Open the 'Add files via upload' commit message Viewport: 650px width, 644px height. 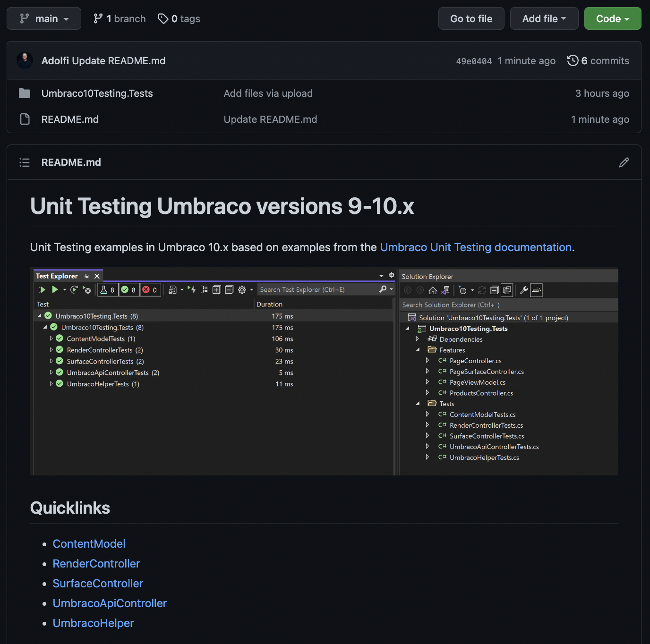click(x=268, y=93)
